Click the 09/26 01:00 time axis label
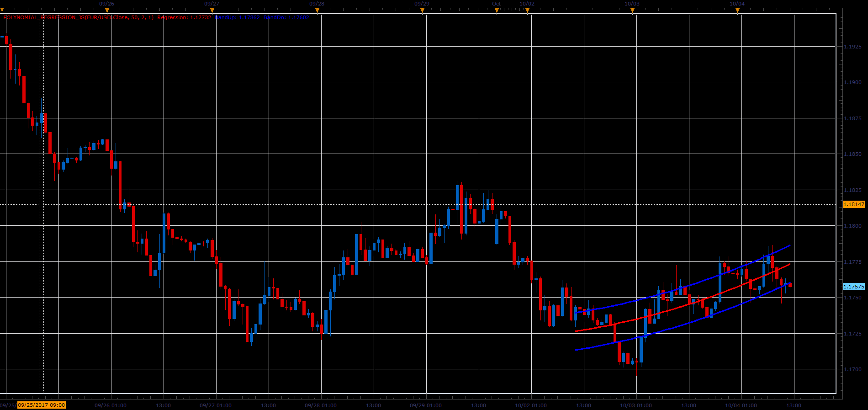868x410 pixels. tap(111, 405)
